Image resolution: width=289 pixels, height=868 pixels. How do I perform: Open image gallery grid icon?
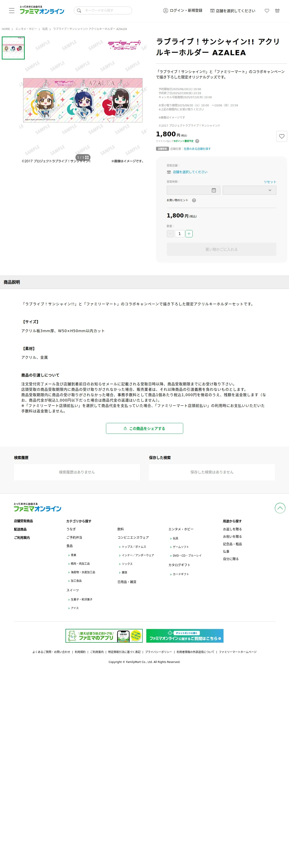point(87,157)
